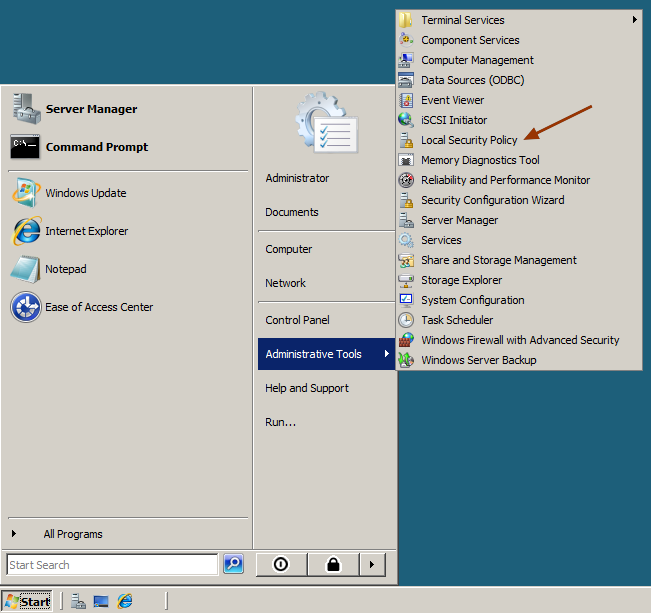Click the Server Manager icon in Administrative Tools submenu
651x613 pixels.
tap(406, 220)
